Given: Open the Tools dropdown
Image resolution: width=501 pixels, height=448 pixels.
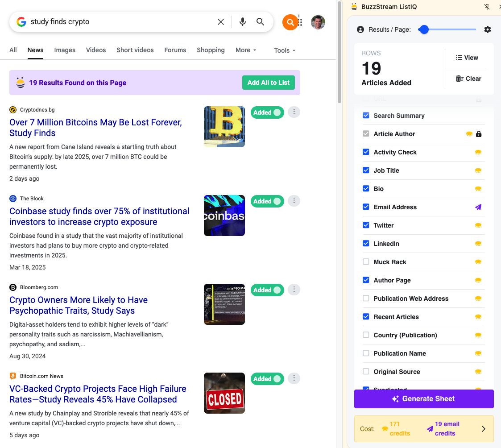Looking at the screenshot, I should pos(285,50).
